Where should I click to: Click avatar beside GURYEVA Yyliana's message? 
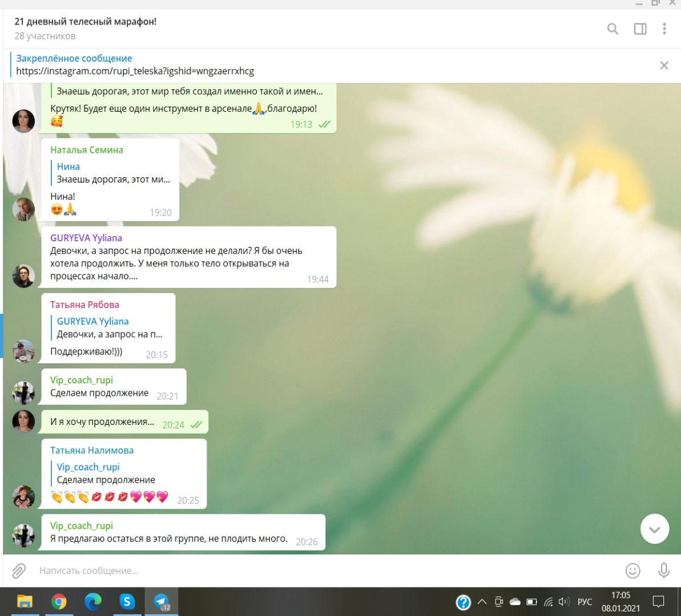coord(23,276)
